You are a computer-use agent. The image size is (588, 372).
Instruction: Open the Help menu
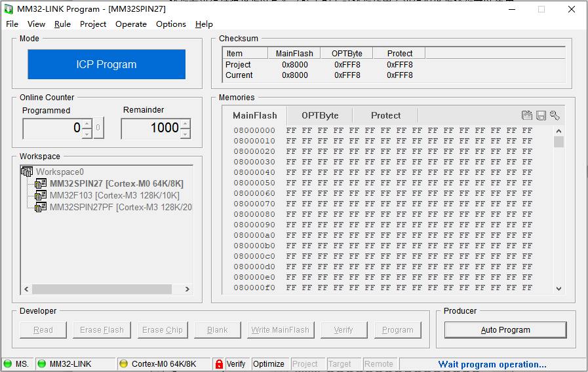204,24
